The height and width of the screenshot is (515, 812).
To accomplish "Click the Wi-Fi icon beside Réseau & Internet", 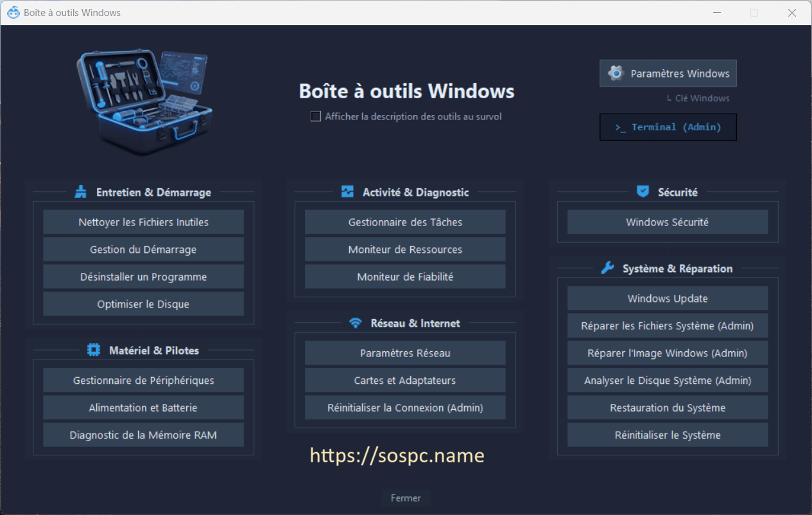I will (x=356, y=323).
